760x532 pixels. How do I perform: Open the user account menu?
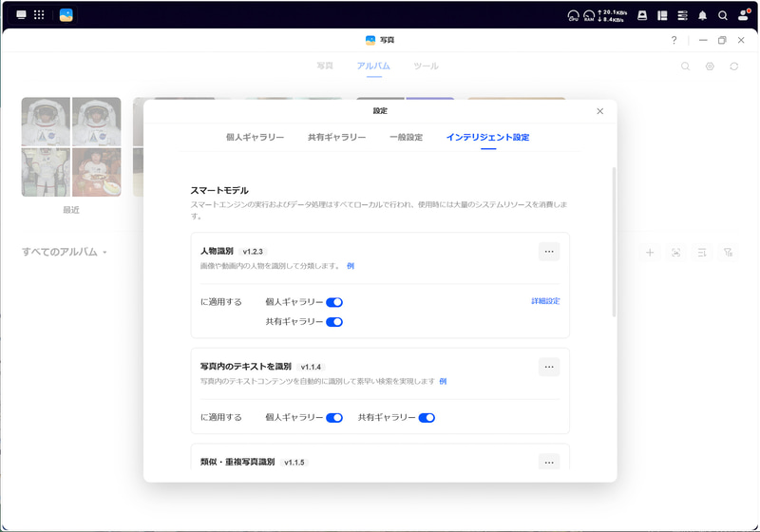point(743,15)
